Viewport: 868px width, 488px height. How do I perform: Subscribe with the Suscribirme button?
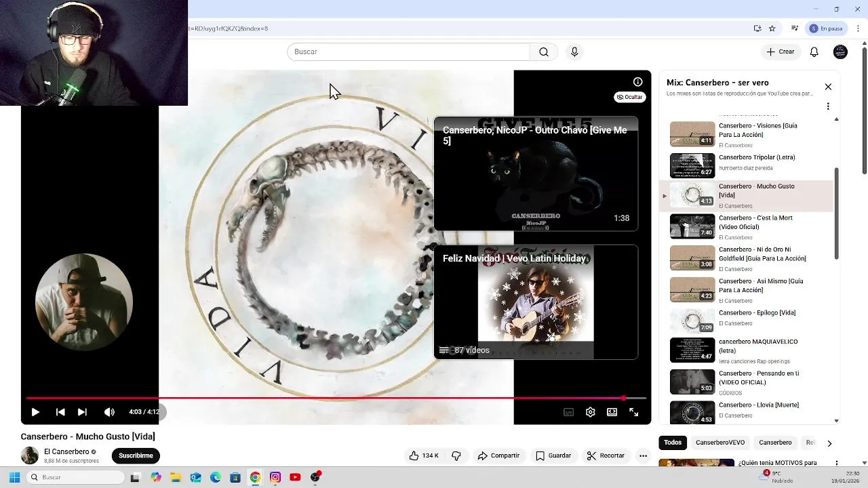pos(136,456)
